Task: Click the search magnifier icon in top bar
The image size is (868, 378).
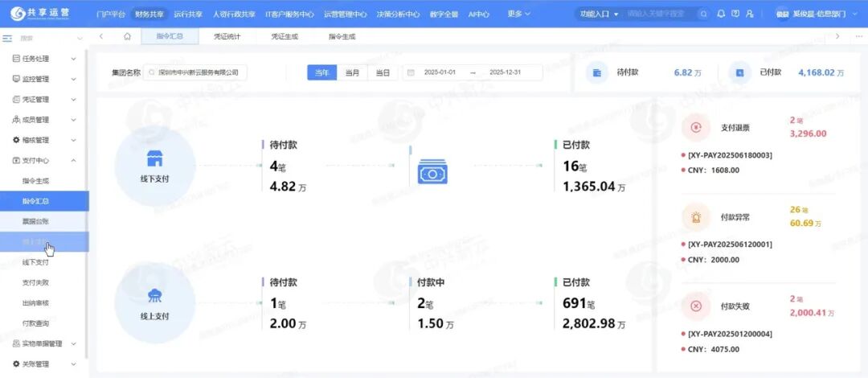Action: 704,14
